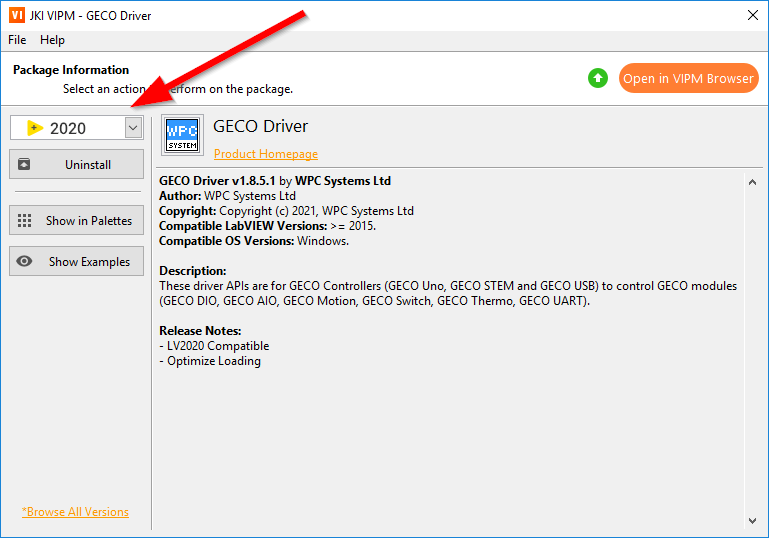This screenshot has width=769, height=538.
Task: Expand the version dropdown arrow
Action: point(133,128)
